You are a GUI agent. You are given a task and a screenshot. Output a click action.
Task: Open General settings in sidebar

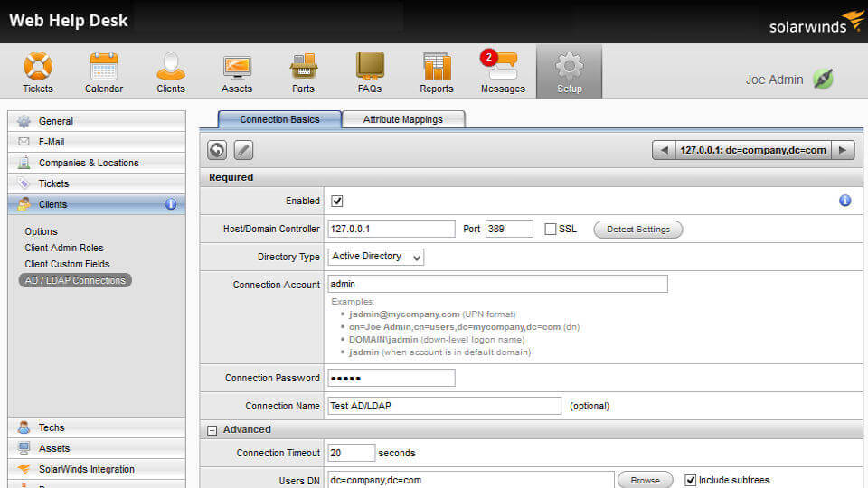click(97, 121)
